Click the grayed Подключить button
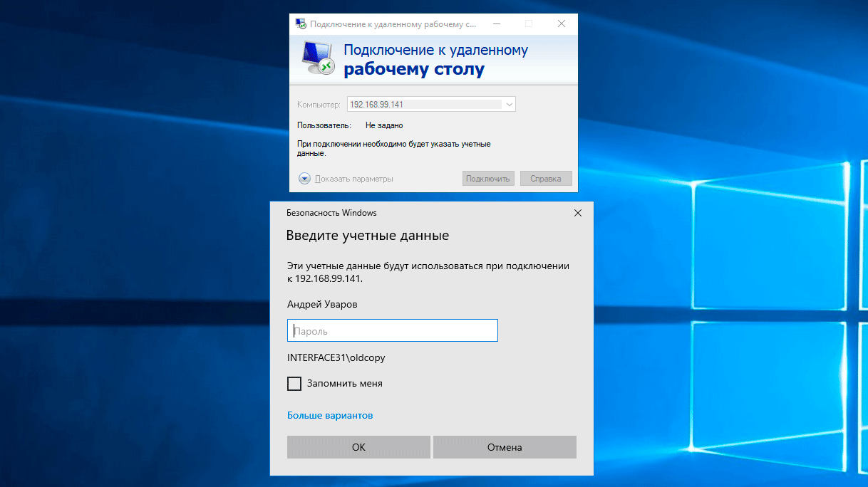This screenshot has width=868, height=487. click(x=488, y=179)
